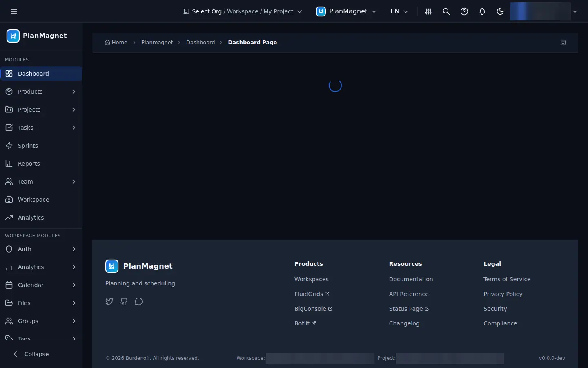Open the chat bubble icon in footer

[x=139, y=301]
